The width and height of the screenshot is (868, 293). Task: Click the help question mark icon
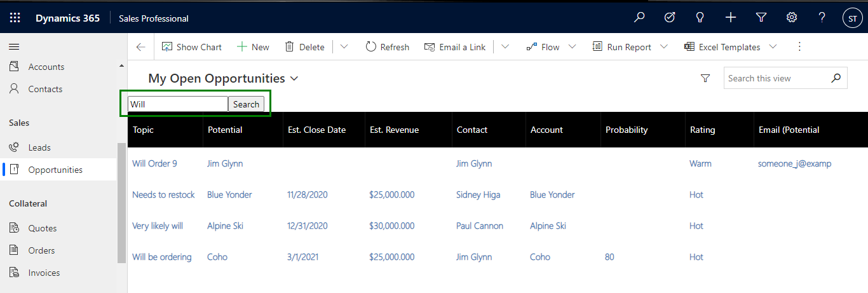(x=822, y=18)
